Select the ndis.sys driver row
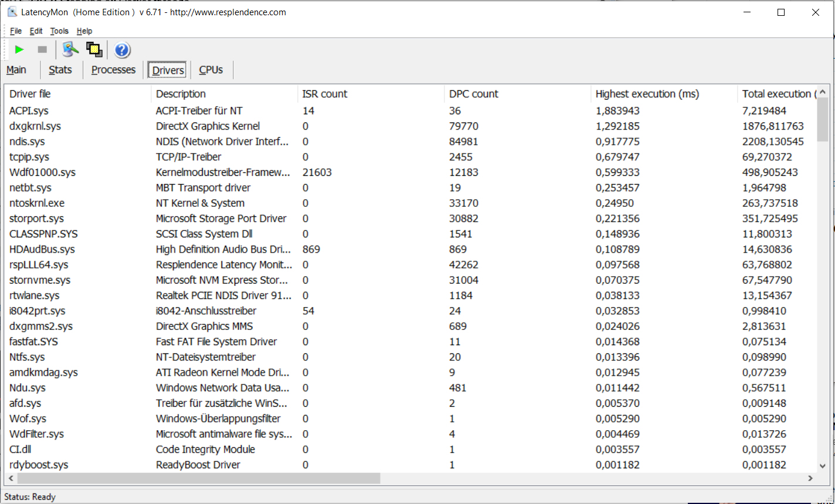The image size is (835, 504). (x=410, y=141)
